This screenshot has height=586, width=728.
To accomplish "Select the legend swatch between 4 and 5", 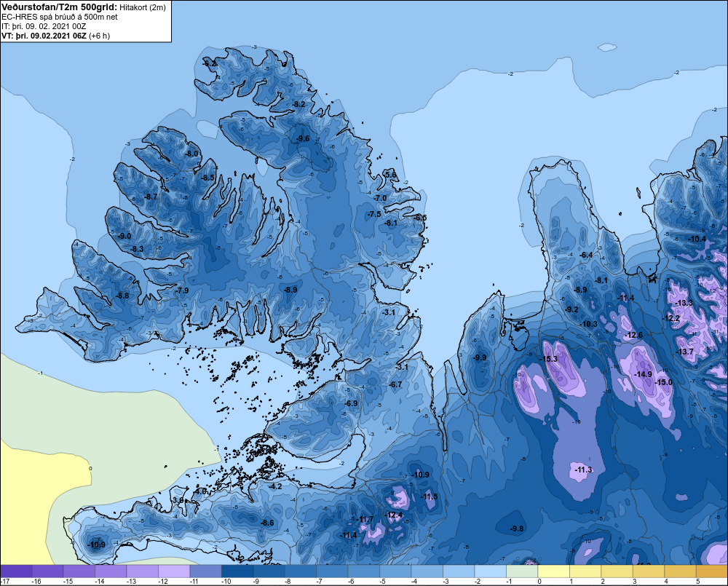I will coord(680,571).
